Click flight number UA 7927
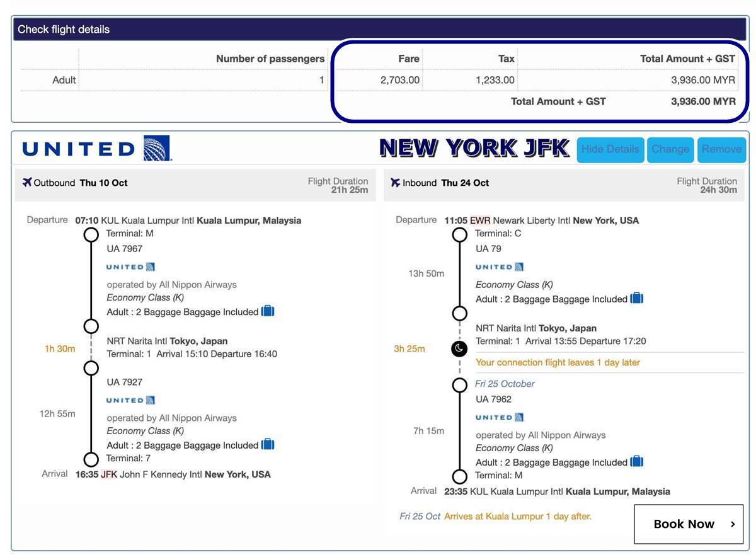 click(x=125, y=382)
